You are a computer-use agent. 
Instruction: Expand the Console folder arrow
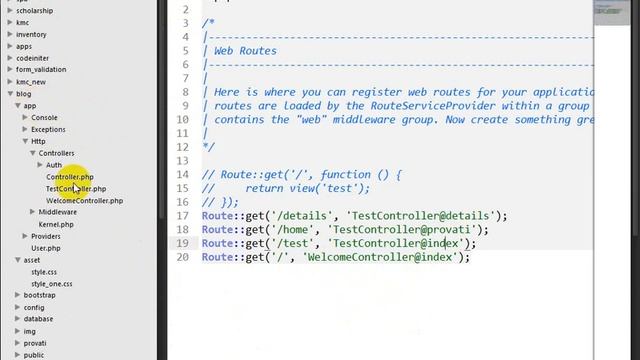tap(25, 118)
